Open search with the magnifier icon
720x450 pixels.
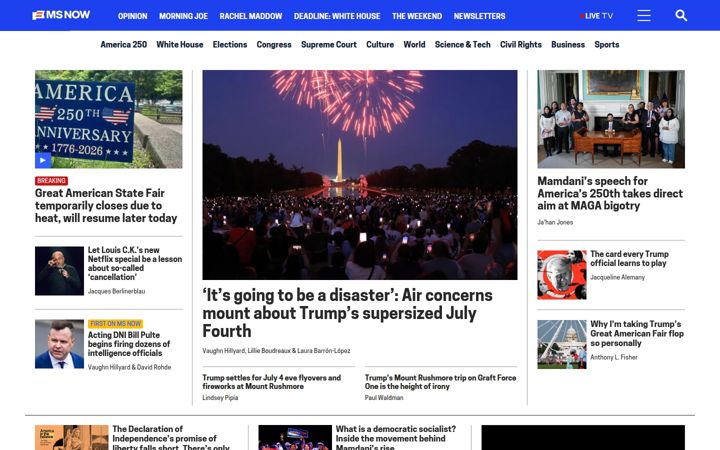[x=681, y=16]
